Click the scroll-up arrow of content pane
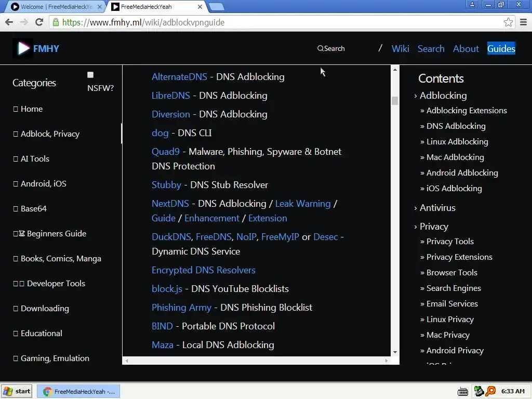Image resolution: width=532 pixels, height=399 pixels. pyautogui.click(x=395, y=70)
